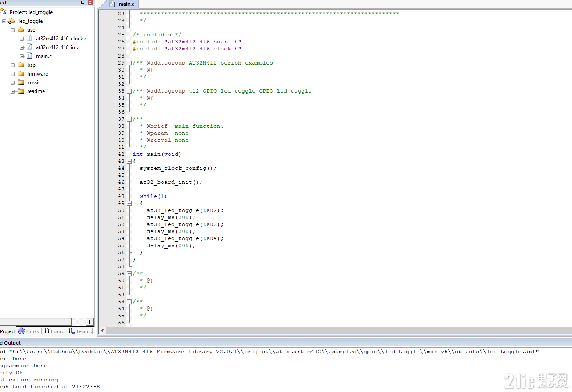Viewport: 572px width, 392px height.
Task: Open the Templates tab
Action: click(81, 331)
